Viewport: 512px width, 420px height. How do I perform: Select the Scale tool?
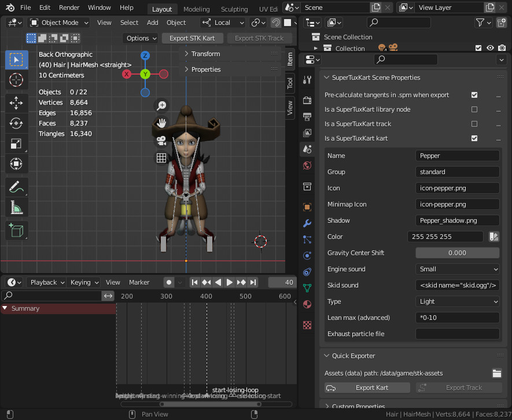[16, 143]
